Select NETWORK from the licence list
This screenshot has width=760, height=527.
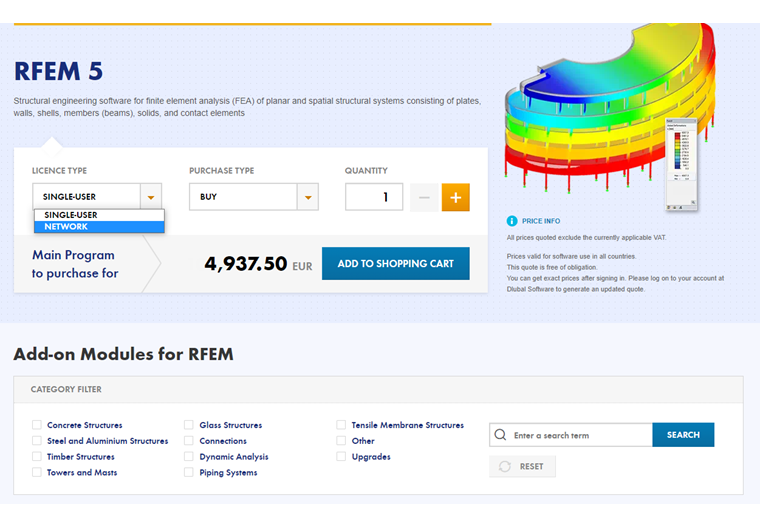pos(99,227)
